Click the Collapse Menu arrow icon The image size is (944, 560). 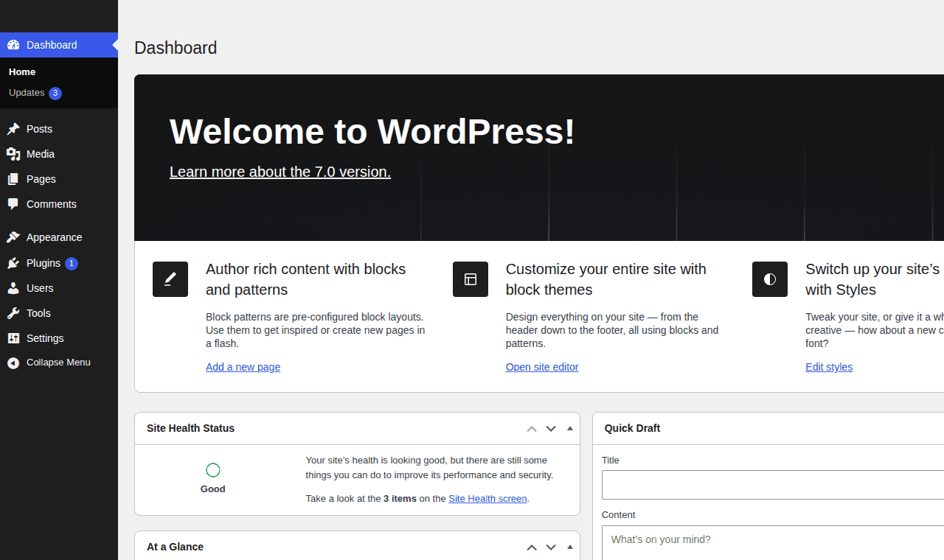[x=13, y=363]
